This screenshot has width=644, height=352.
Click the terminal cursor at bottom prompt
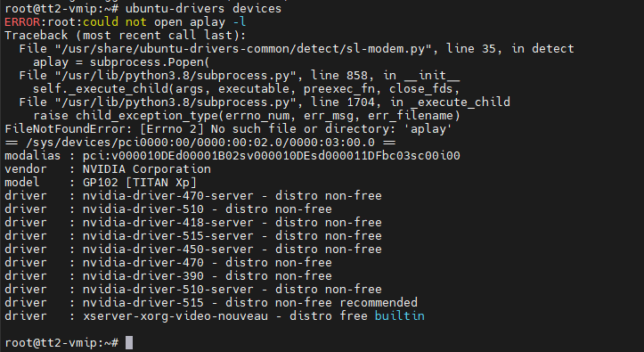click(129, 342)
